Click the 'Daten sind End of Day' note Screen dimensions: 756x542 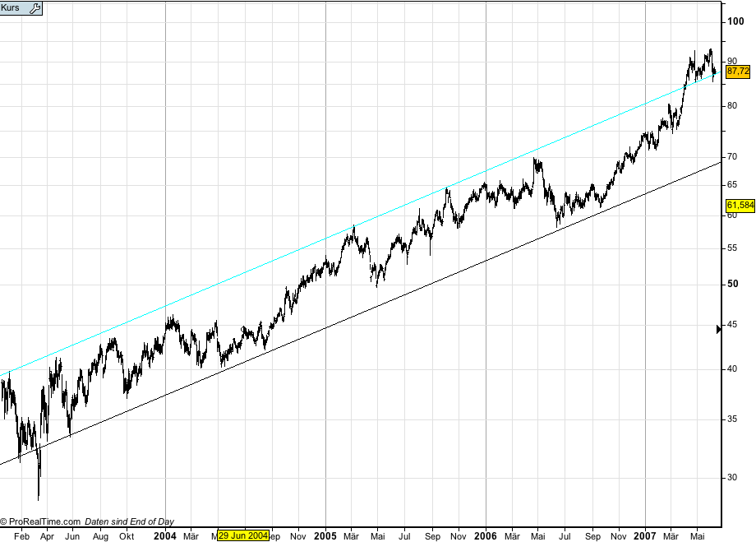click(129, 521)
